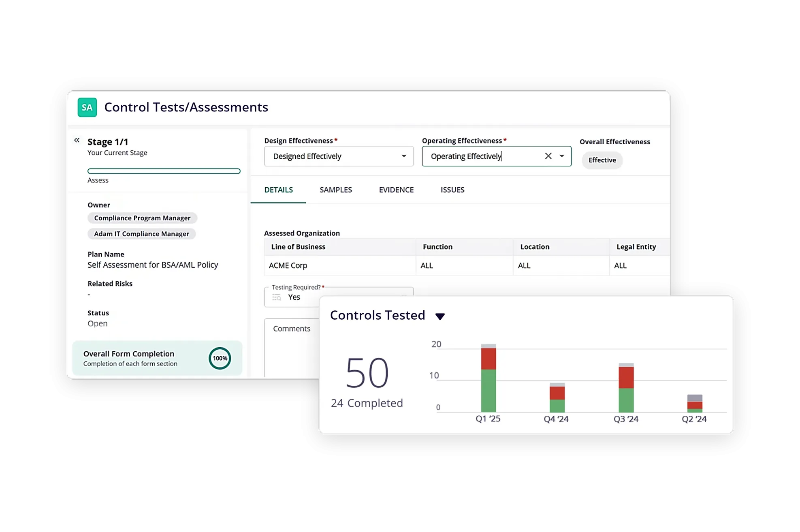Go to the Issues tab
The image size is (800, 532).
tap(452, 190)
